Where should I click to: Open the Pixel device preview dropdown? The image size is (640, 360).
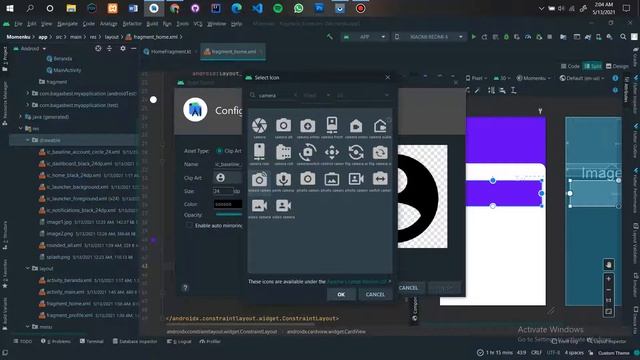[477, 78]
